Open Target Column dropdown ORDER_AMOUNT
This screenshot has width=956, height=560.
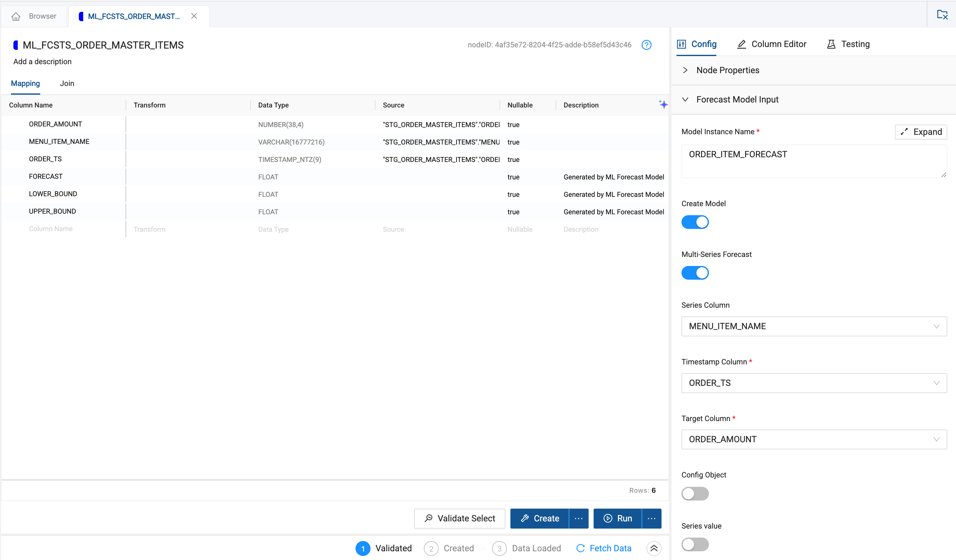pos(814,439)
